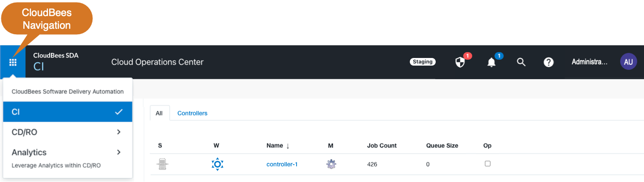Click the Staging environment badge
The height and width of the screenshot is (182, 644).
click(x=423, y=62)
